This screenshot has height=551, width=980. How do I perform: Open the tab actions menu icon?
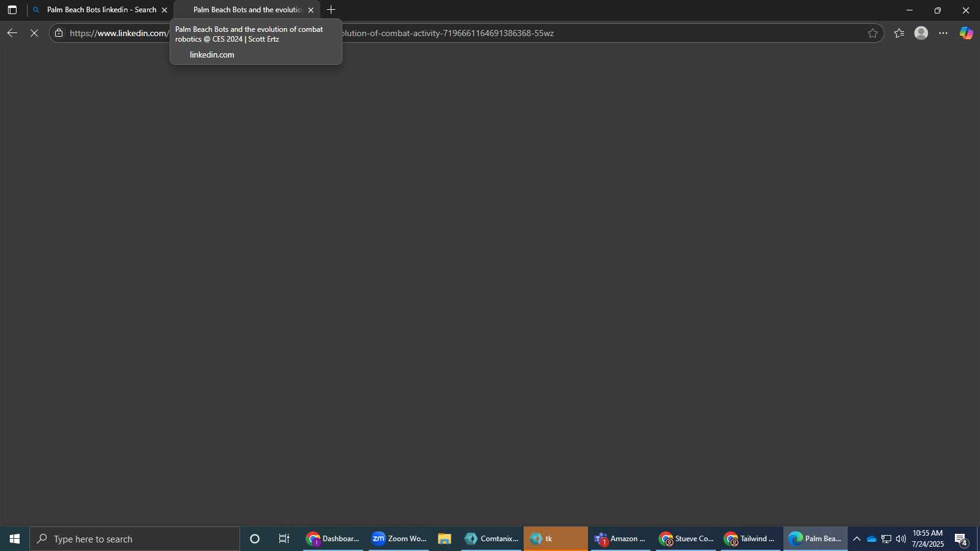pyautogui.click(x=12, y=10)
